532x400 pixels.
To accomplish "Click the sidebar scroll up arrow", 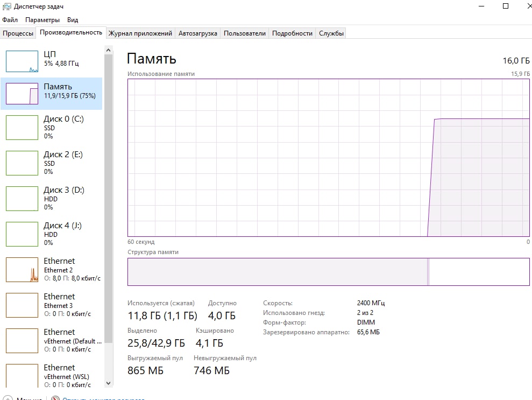I will coord(108,50).
